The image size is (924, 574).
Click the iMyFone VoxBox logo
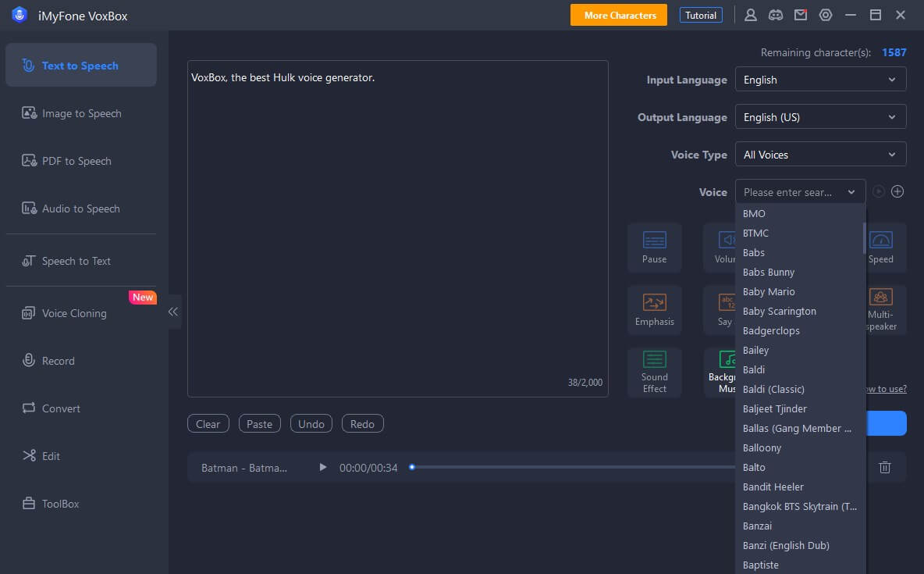[20, 16]
